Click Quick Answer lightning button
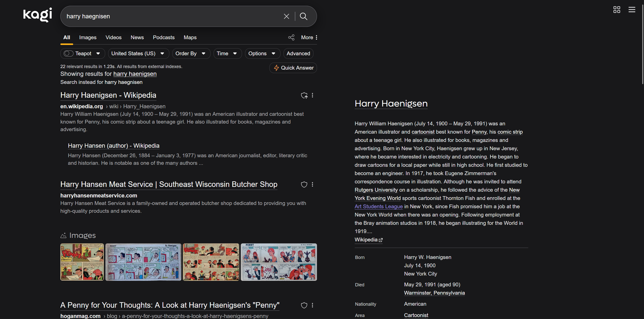The width and height of the screenshot is (644, 319). 293,68
